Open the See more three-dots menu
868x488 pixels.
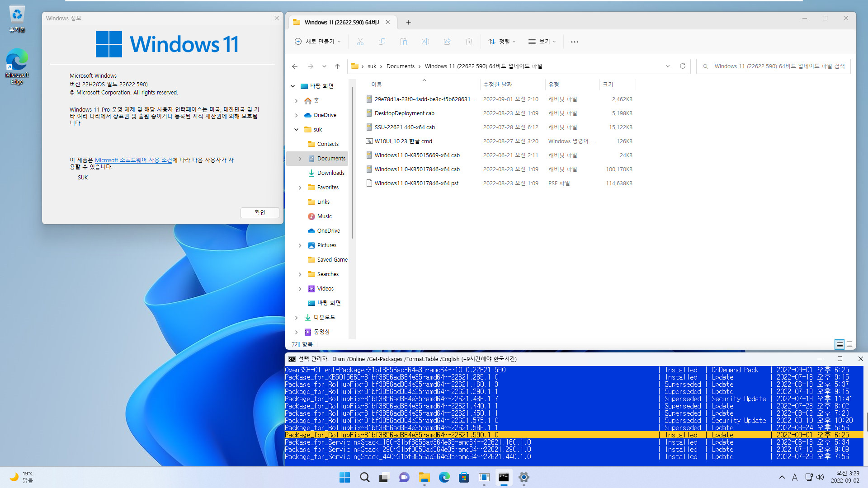tap(575, 42)
